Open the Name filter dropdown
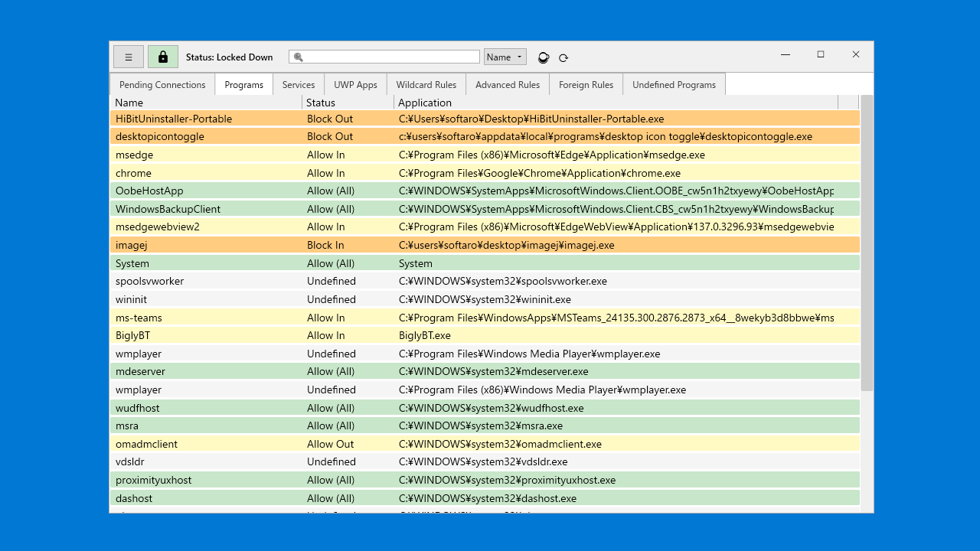 [x=505, y=57]
